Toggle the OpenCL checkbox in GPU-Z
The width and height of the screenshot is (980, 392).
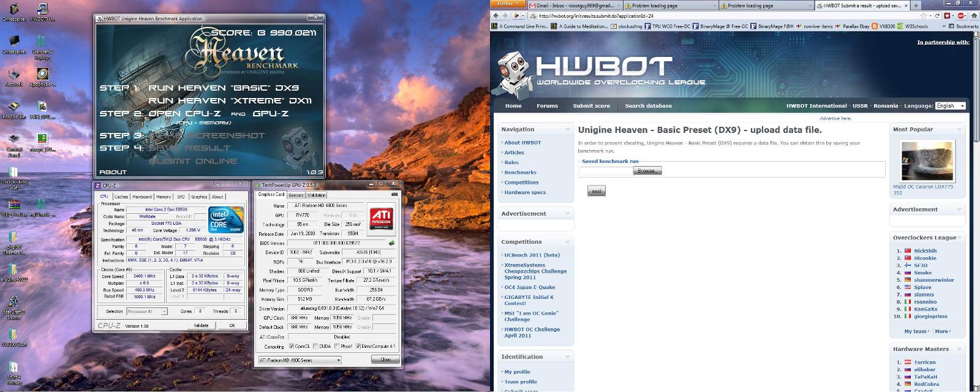(x=292, y=346)
